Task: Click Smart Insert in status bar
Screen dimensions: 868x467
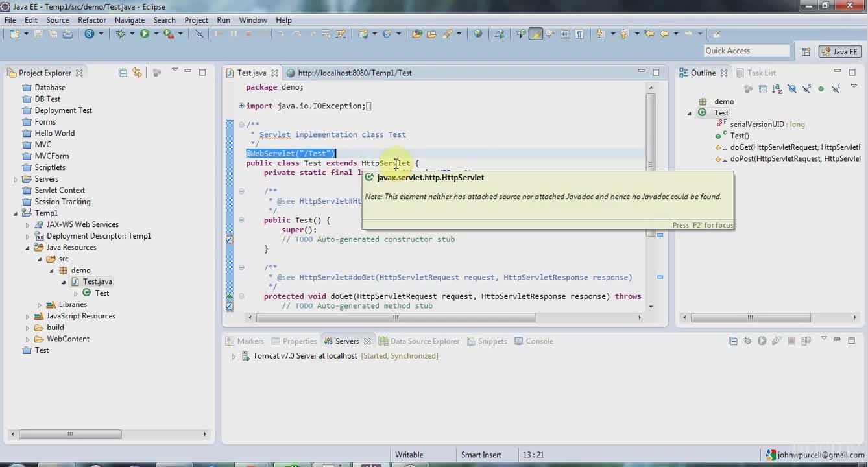Action: 481,455
